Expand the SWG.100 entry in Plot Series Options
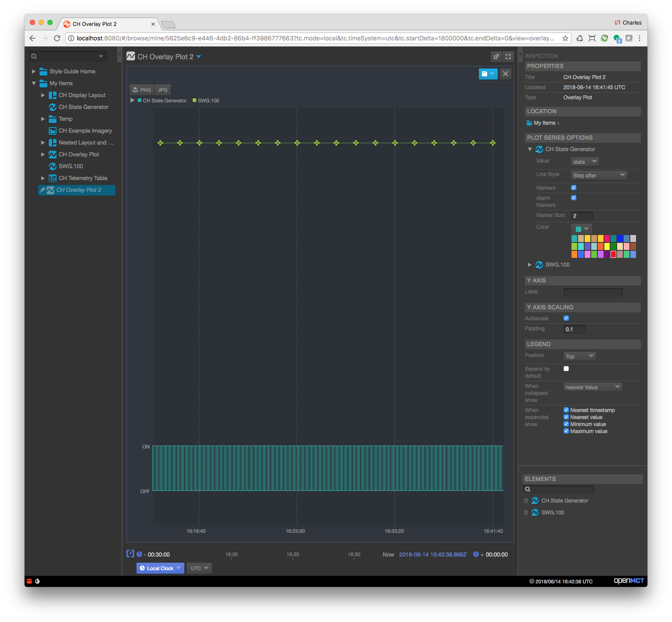This screenshot has width=672, height=622. pos(530,264)
